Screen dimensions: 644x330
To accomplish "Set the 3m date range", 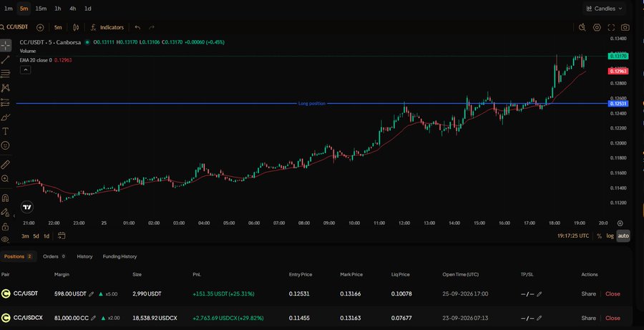I will (25, 236).
